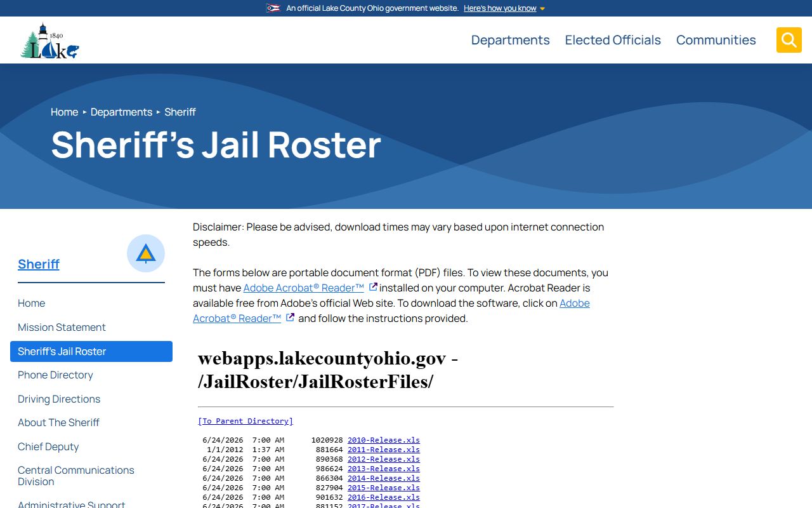Open the Communities menu
Screen dimensions: 812x508
pos(716,40)
